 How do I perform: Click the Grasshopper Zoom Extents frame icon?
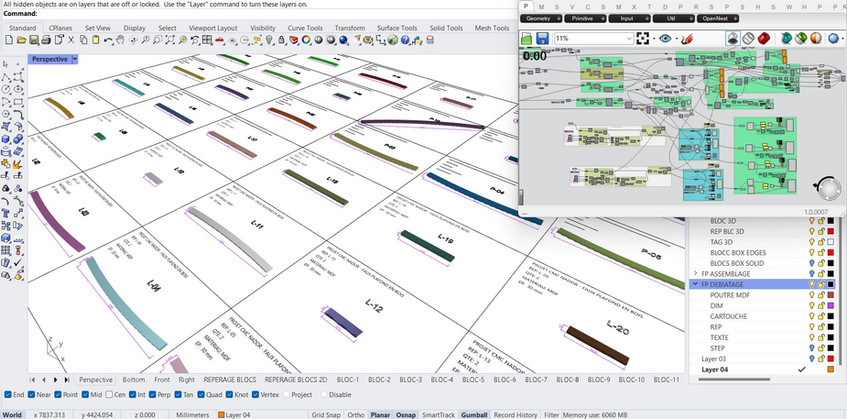(x=643, y=38)
